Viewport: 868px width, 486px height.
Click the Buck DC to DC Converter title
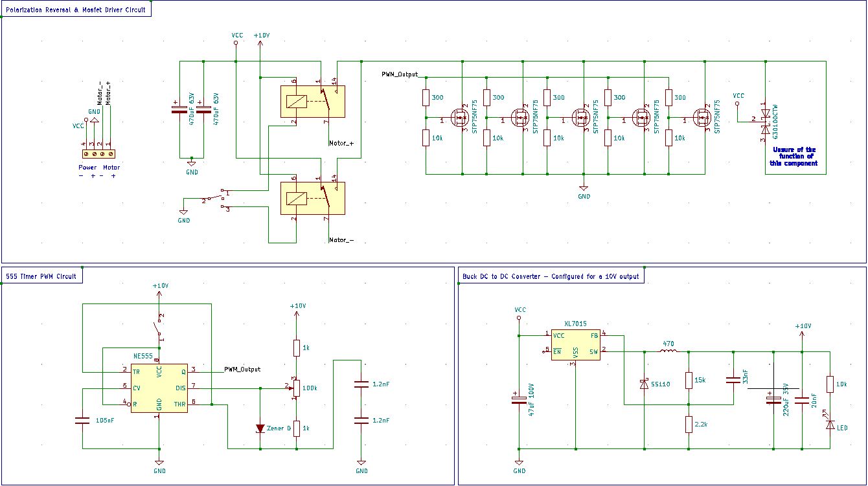(551, 276)
